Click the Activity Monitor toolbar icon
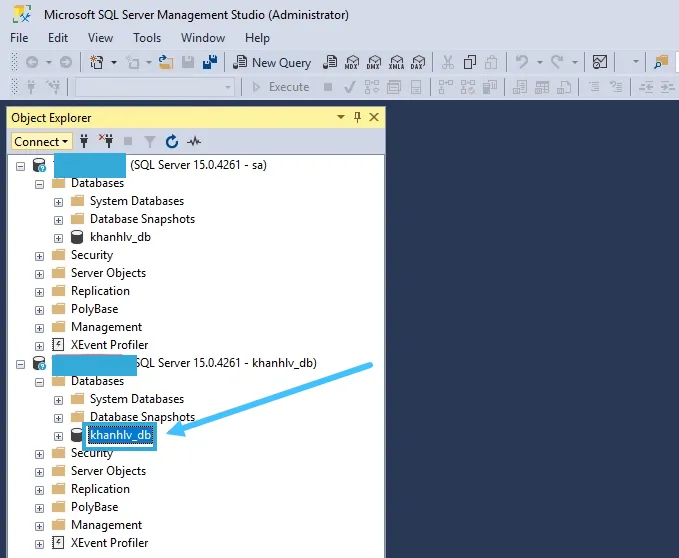The width and height of the screenshot is (679, 558). click(600, 62)
